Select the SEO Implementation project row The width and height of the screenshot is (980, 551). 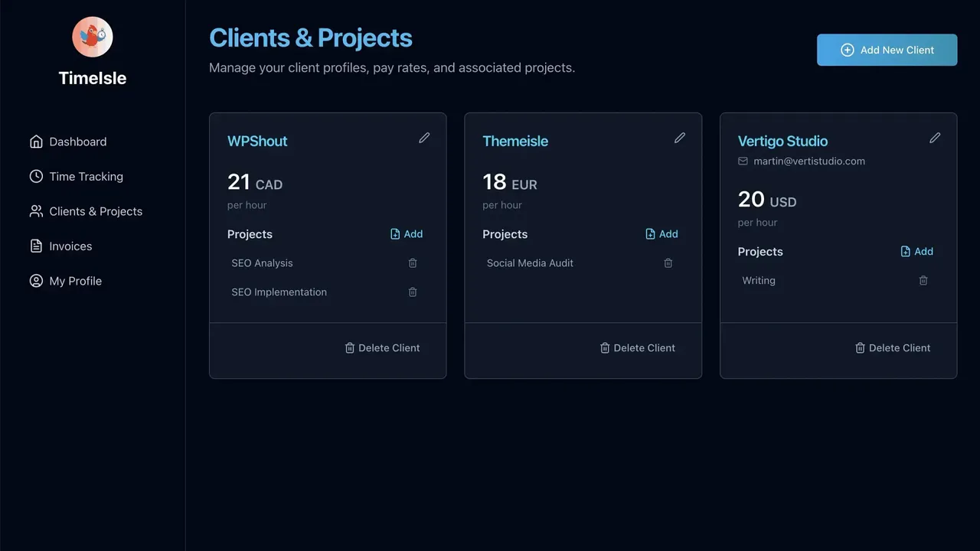point(328,292)
